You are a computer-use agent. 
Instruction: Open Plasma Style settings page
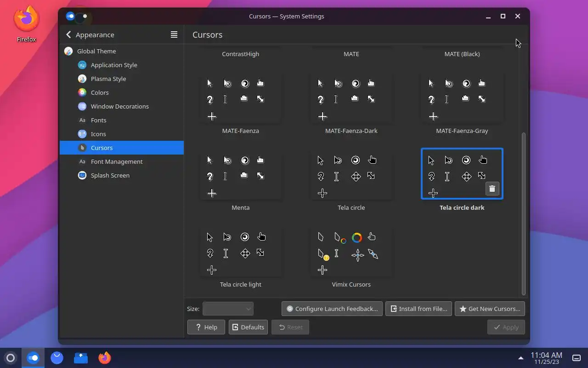(x=122, y=79)
